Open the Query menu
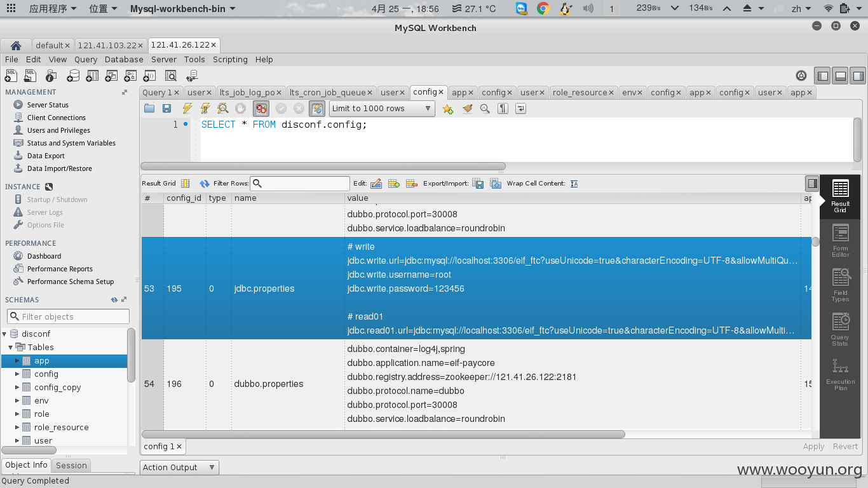 tap(86, 59)
